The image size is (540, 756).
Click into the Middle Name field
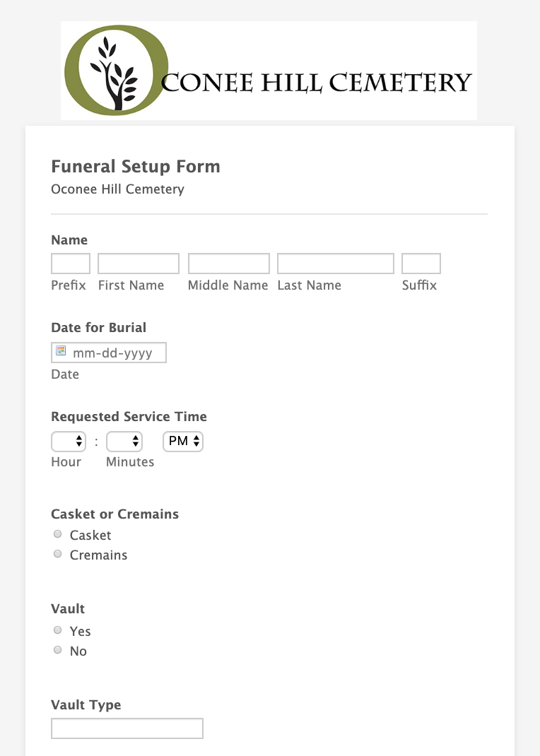coord(228,264)
